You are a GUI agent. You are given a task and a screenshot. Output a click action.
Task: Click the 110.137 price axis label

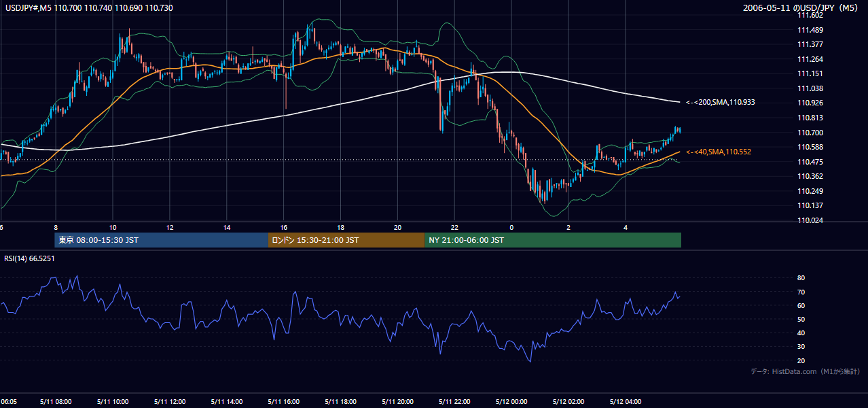[x=810, y=205]
